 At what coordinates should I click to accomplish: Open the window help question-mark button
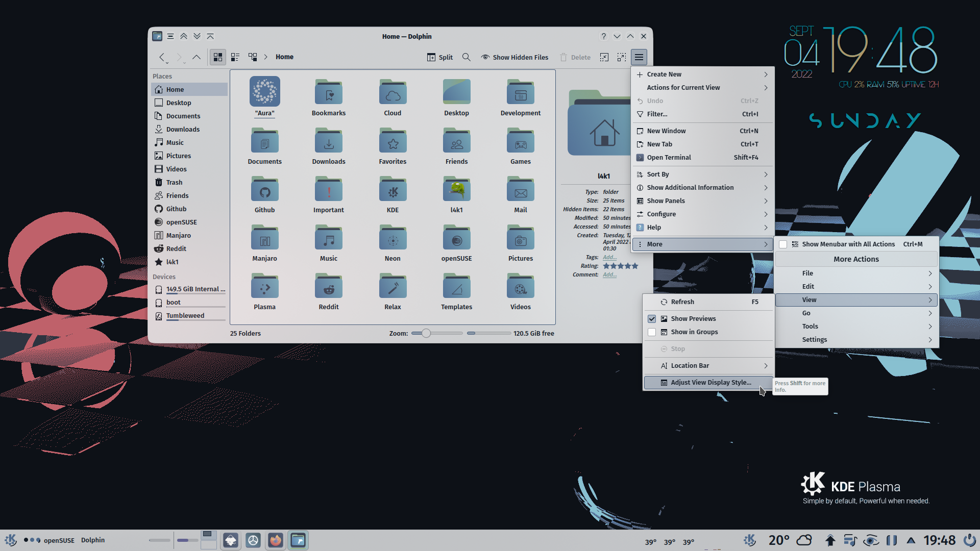tap(604, 37)
